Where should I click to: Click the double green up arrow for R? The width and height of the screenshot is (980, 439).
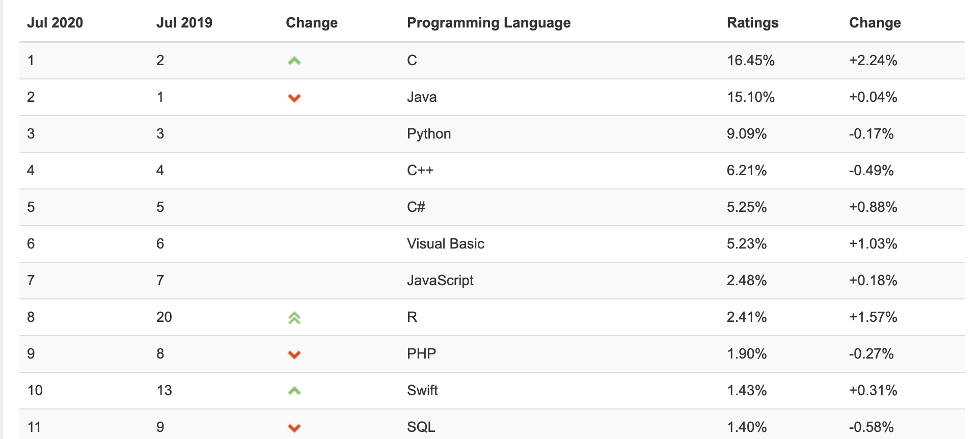point(294,318)
